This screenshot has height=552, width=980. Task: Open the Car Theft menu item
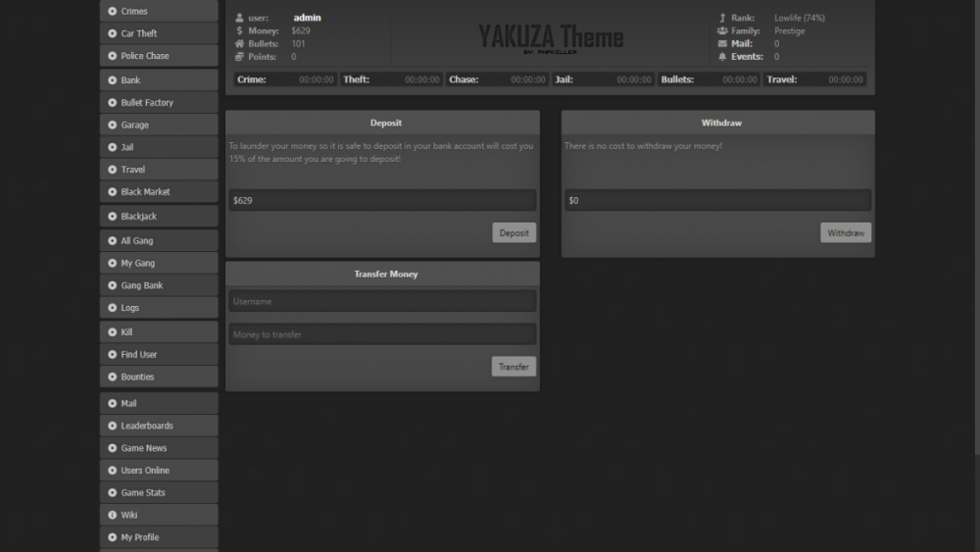138,33
